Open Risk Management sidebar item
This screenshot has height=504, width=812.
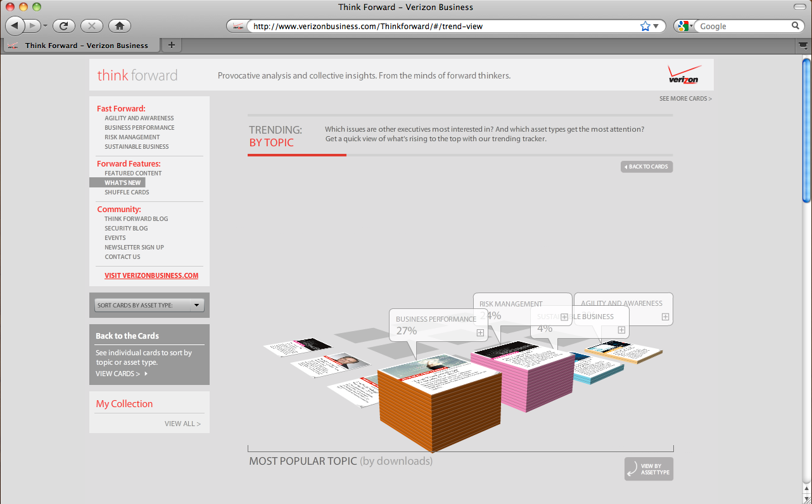[132, 137]
